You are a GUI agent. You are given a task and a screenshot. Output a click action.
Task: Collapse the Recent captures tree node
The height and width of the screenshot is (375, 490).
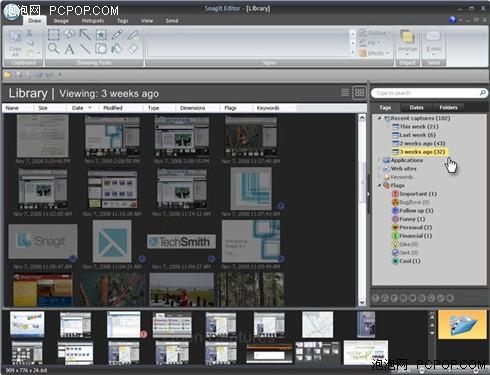(379, 118)
